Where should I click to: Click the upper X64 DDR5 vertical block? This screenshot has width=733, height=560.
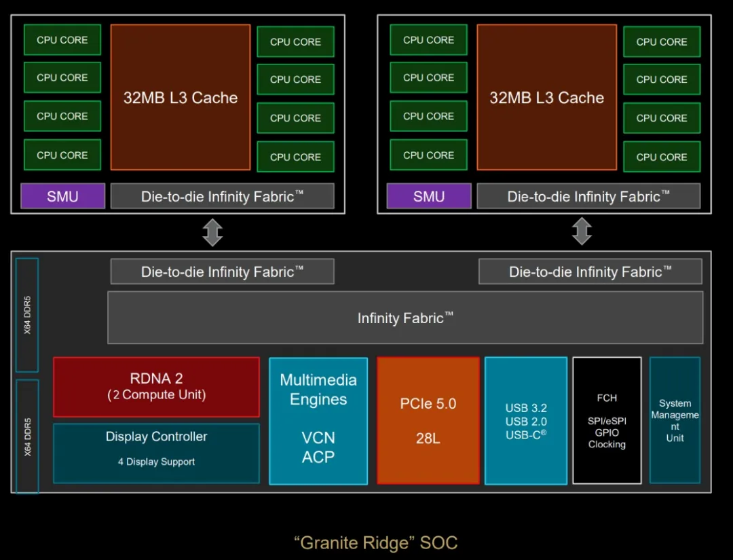tap(27, 315)
